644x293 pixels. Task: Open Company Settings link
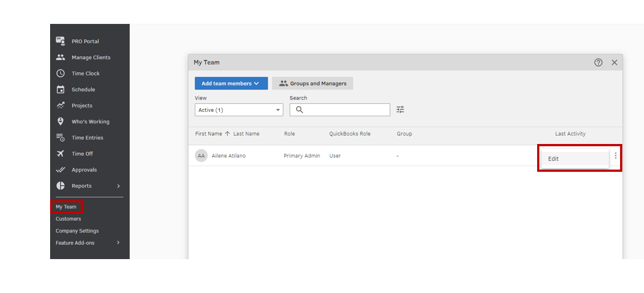click(77, 231)
